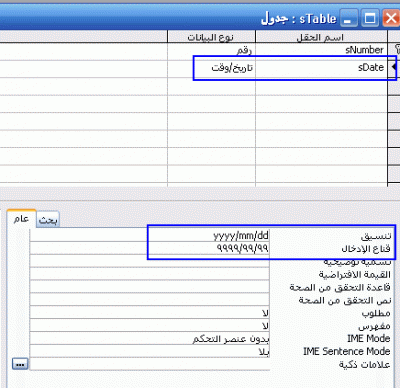Click the تنسيق property label
The image size is (400, 388).
tap(376, 236)
